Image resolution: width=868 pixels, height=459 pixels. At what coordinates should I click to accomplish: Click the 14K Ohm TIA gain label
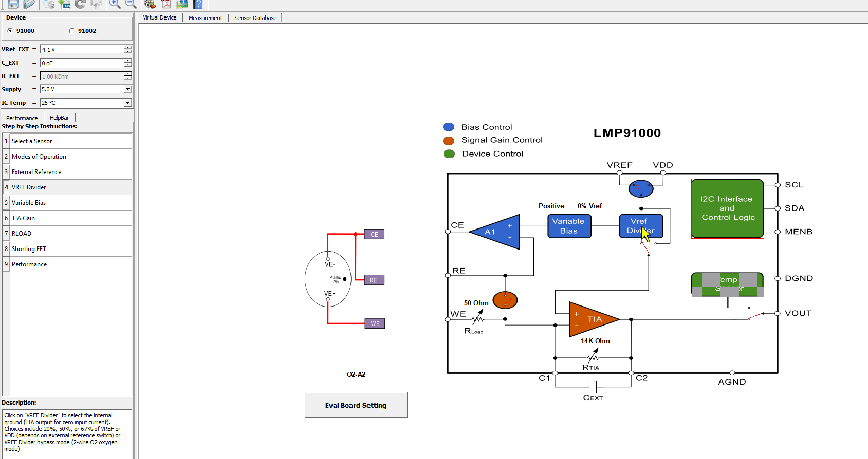coord(595,341)
